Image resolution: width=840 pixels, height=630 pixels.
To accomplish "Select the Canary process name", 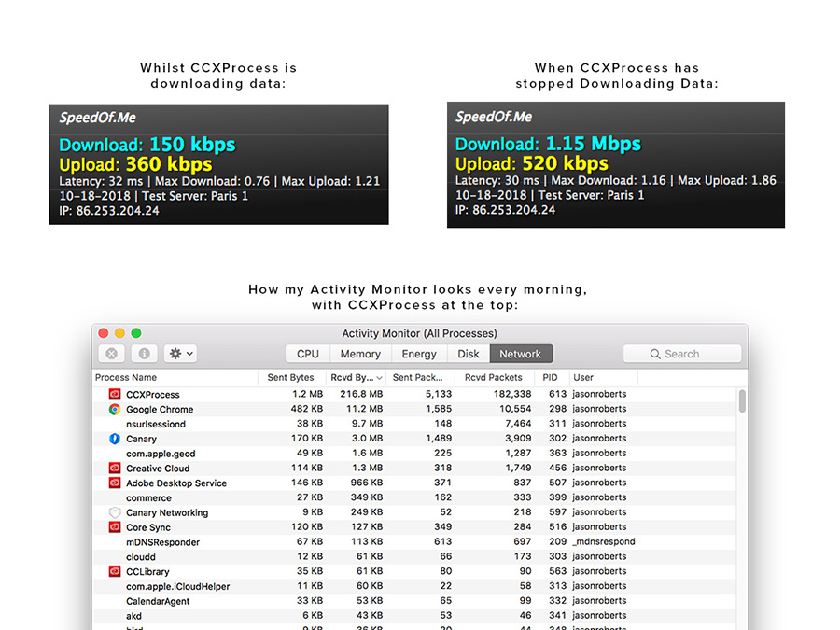I will pos(142,439).
